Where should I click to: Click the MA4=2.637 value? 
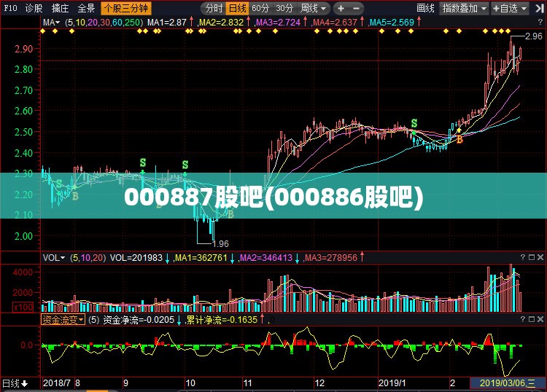335,23
